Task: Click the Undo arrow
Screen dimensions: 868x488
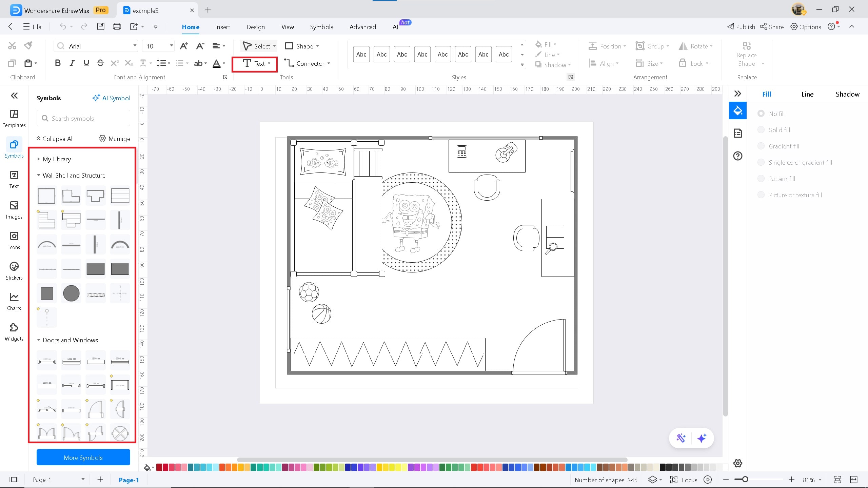Action: (63, 26)
